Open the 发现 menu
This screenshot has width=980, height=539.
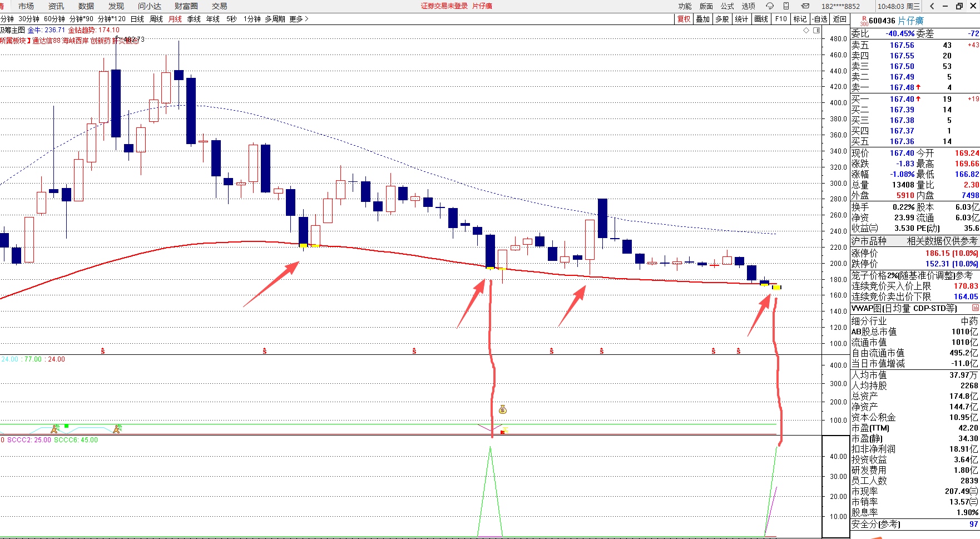(116, 6)
